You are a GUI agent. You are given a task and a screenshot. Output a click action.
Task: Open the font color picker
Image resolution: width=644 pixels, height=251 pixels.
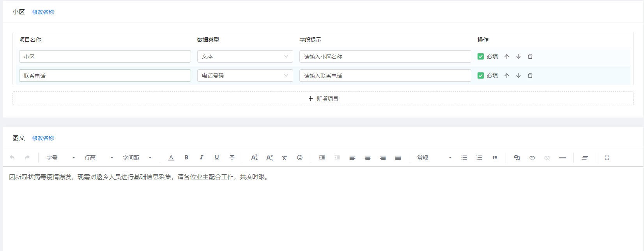pos(171,158)
